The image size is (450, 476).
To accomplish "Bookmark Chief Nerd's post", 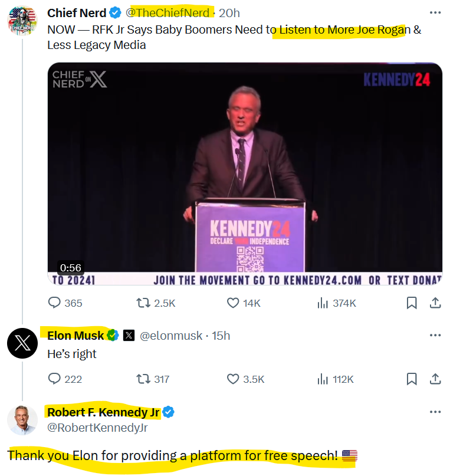I will (x=412, y=303).
